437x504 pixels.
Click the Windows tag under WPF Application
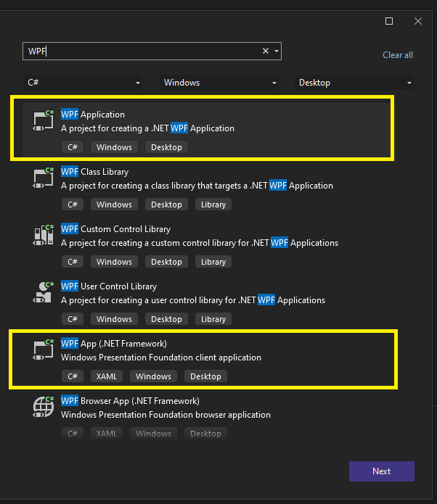pyautogui.click(x=114, y=147)
